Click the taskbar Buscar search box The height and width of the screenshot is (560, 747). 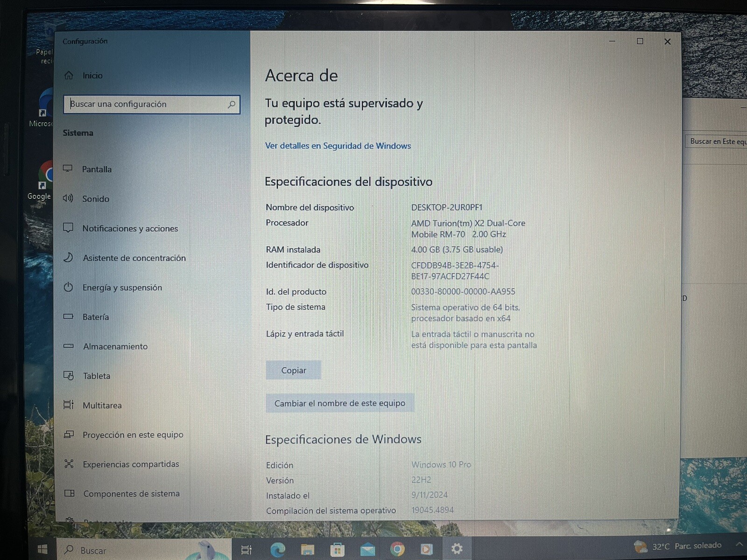[x=144, y=550]
